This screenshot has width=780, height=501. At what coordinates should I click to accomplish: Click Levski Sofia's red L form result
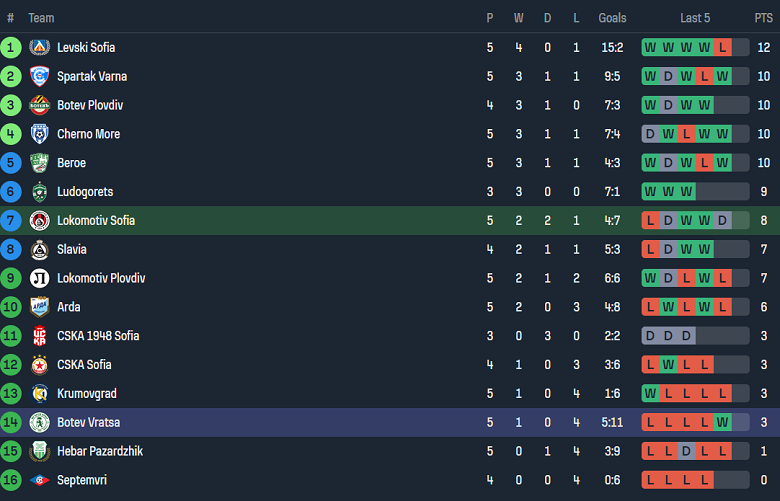click(722, 48)
